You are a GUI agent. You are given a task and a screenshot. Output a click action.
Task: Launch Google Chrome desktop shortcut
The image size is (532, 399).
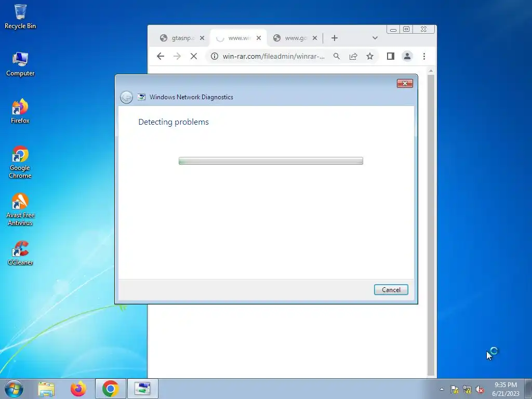20,162
